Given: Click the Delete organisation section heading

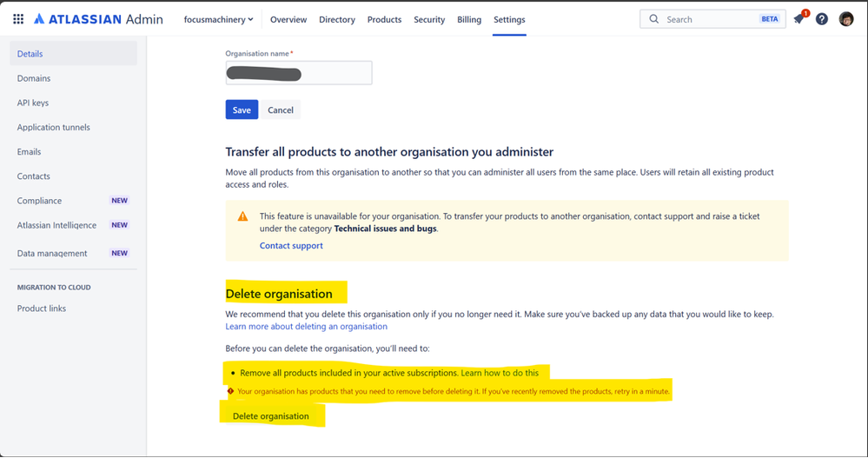Looking at the screenshot, I should tap(279, 294).
